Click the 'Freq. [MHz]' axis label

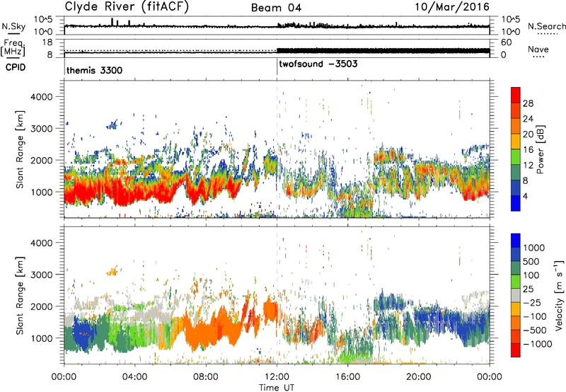click(x=13, y=47)
